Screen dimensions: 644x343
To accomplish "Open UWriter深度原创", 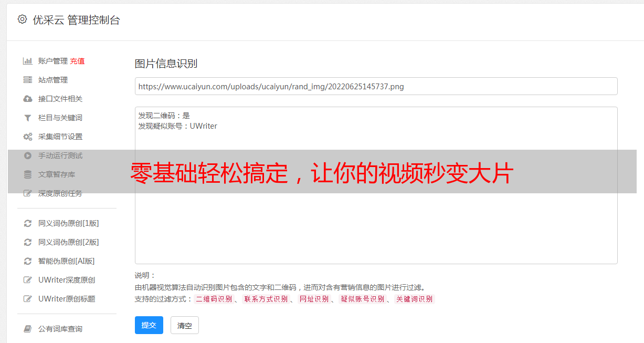I will tap(67, 280).
